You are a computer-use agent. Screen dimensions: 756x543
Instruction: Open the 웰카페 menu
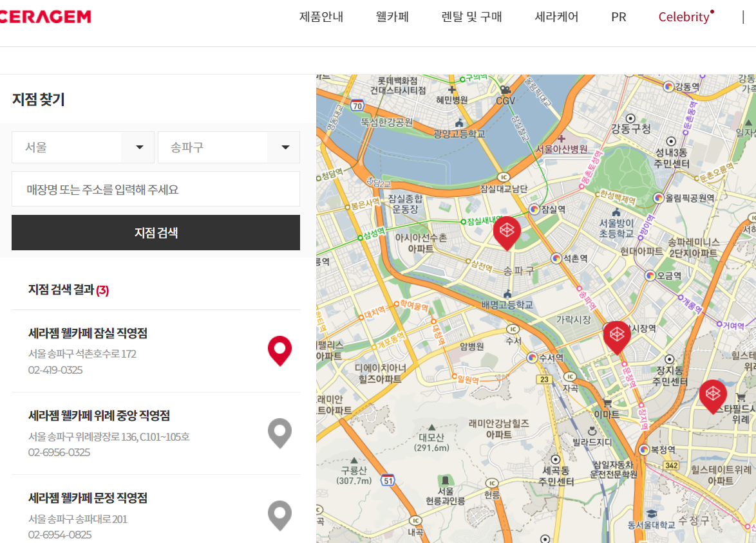(x=392, y=17)
